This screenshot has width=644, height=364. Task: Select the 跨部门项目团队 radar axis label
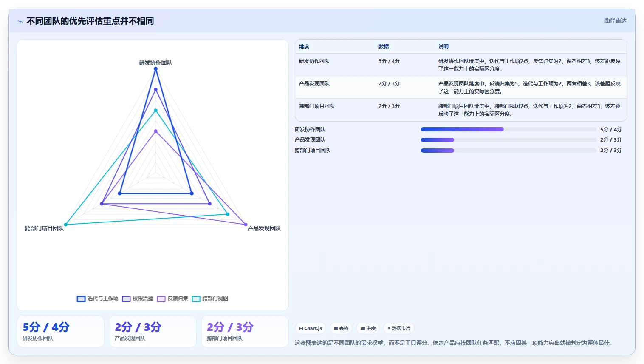pyautogui.click(x=44, y=228)
